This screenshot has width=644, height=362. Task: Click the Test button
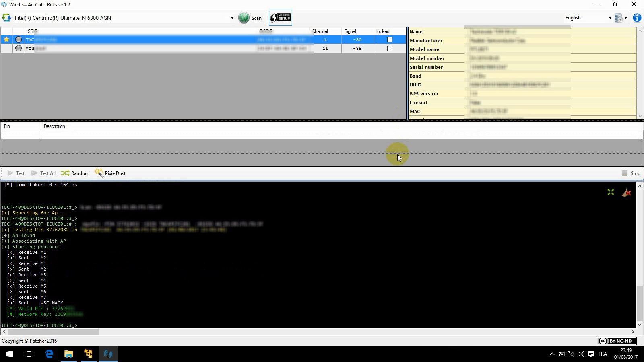pyautogui.click(x=16, y=173)
